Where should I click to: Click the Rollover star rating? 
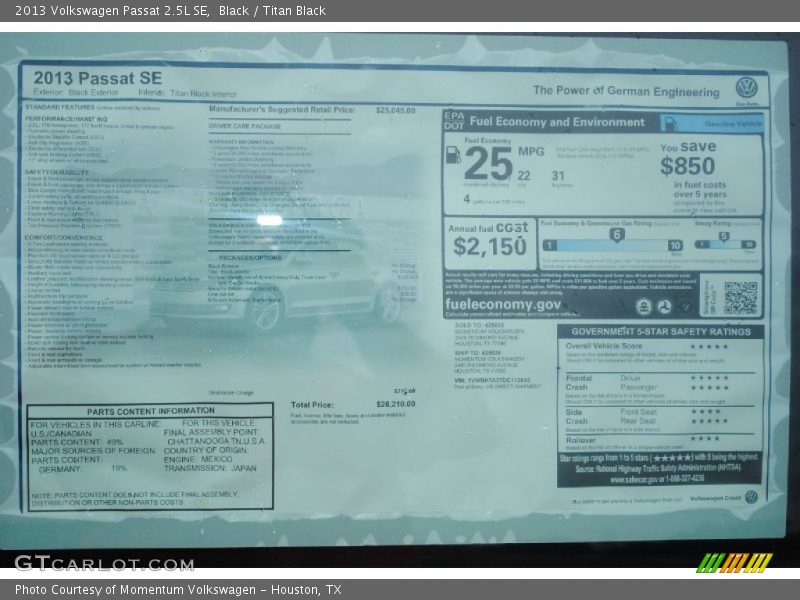coord(705,439)
